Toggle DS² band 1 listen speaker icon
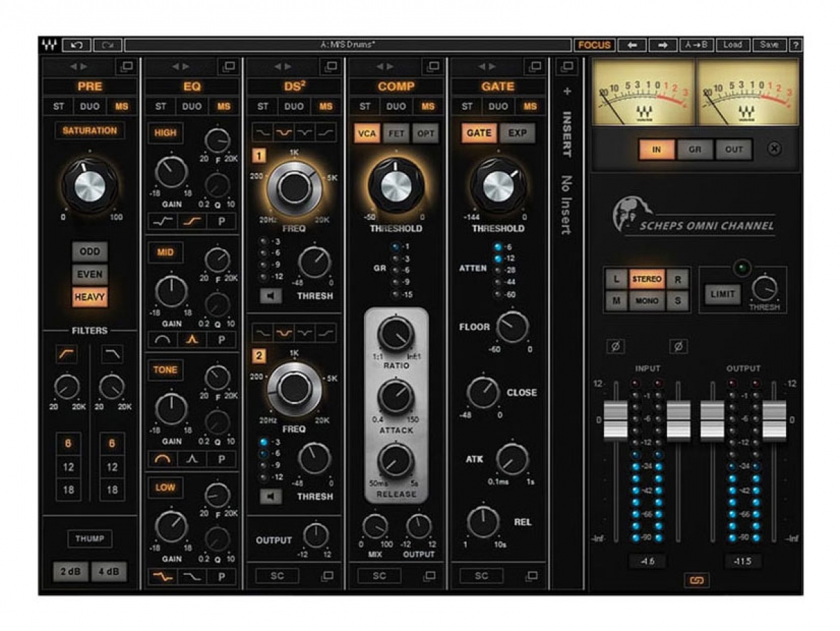Image resolution: width=840 pixels, height=631 pixels. (272, 296)
